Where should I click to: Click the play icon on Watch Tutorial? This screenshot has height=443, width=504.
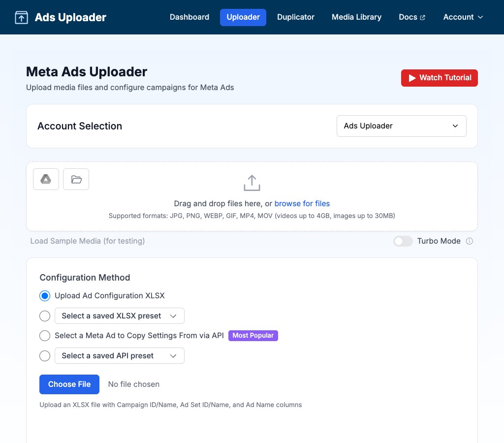tap(412, 78)
